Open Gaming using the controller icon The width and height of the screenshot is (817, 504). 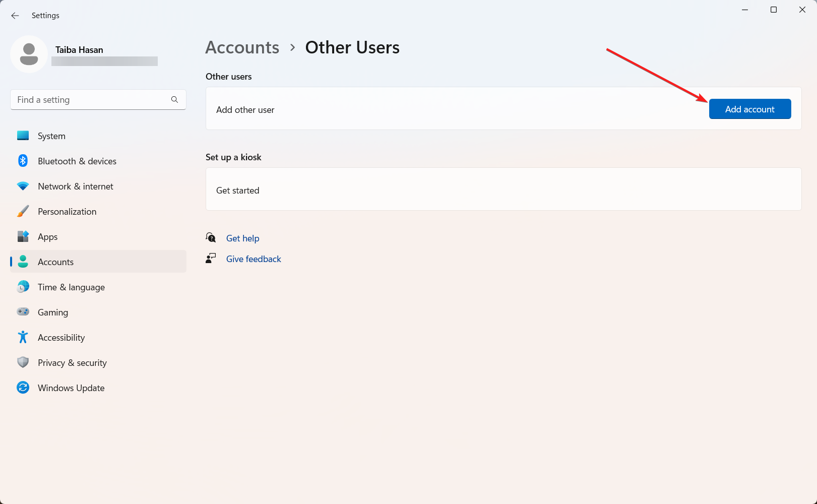click(23, 312)
